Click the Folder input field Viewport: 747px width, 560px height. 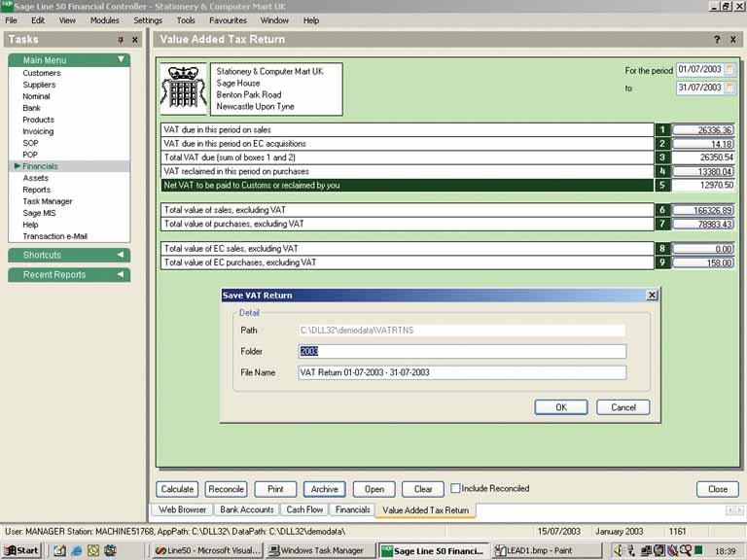[462, 351]
